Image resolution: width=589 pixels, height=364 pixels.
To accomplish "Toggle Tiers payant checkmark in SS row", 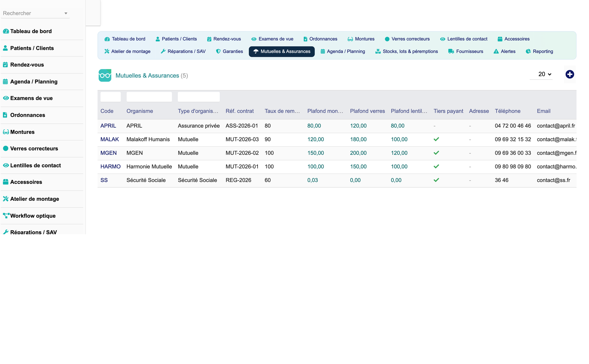I will (x=436, y=180).
